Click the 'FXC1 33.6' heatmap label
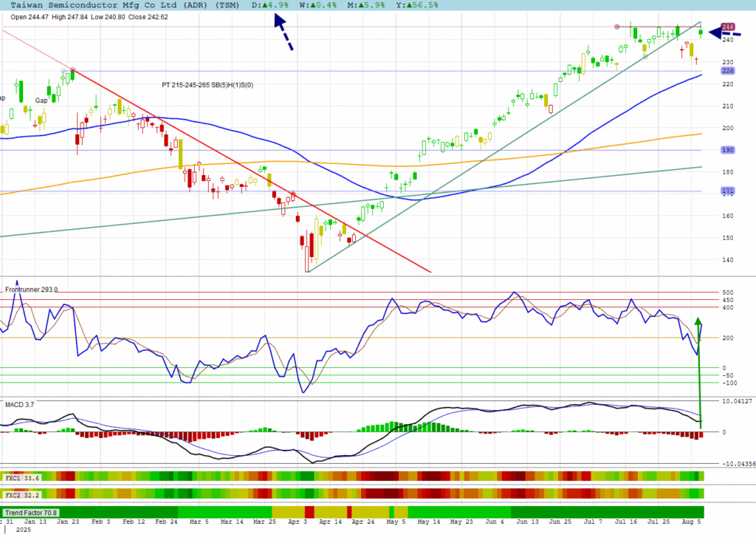The width and height of the screenshot is (756, 543). 22,478
